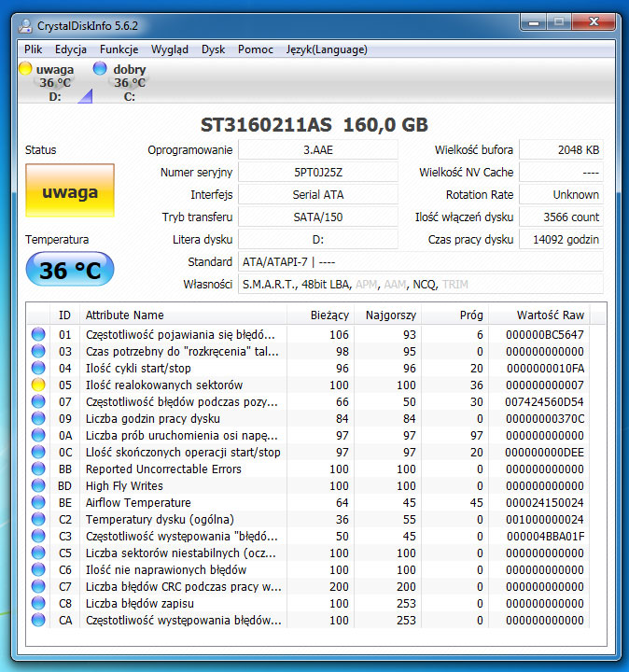Viewport: 629px width, 672px height.
Task: Click status orb of attribute C5
Action: [x=38, y=553]
